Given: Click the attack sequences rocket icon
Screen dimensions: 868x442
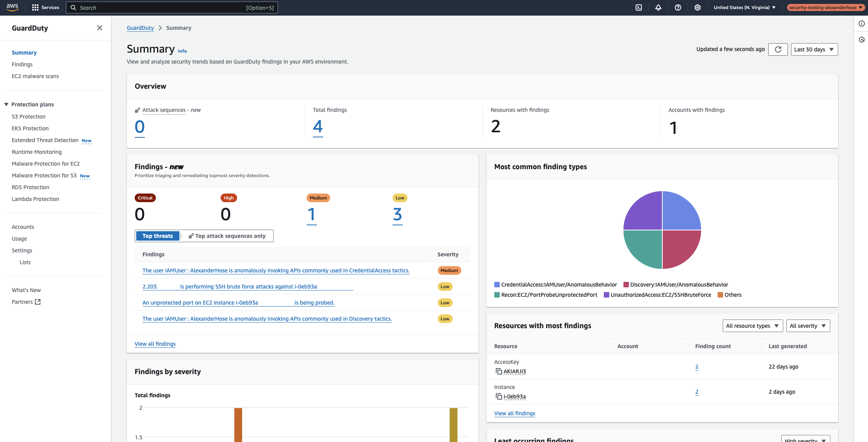Looking at the screenshot, I should (137, 110).
